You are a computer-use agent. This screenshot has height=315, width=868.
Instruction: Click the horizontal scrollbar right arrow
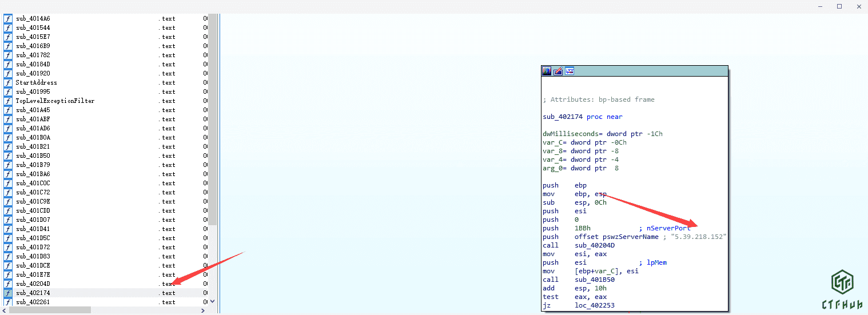click(x=202, y=310)
